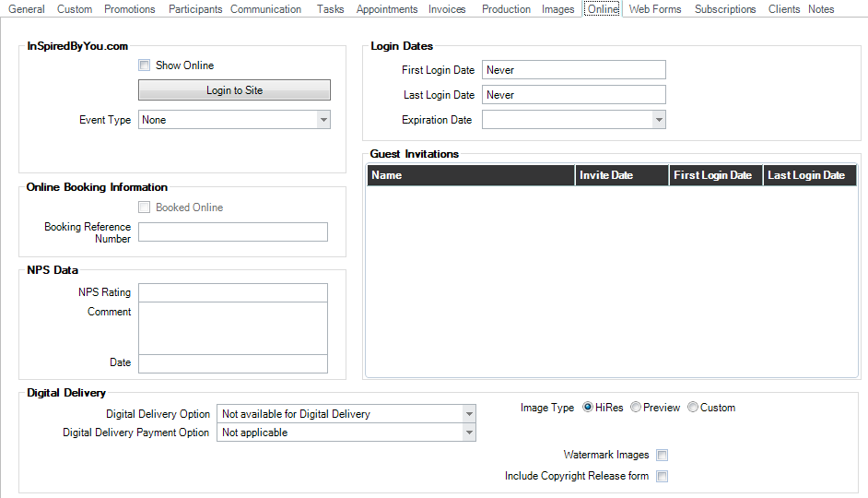
Task: Open the Event Type dropdown
Action: pyautogui.click(x=323, y=120)
